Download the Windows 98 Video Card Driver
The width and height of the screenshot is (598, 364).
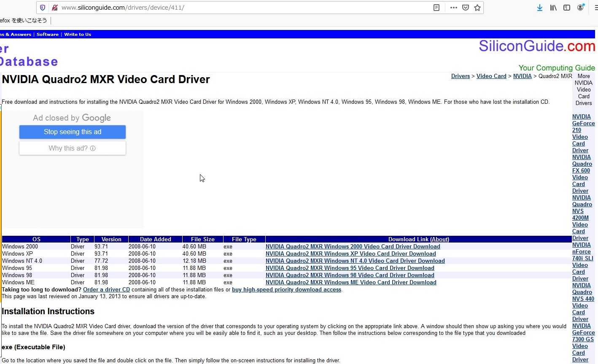350,275
